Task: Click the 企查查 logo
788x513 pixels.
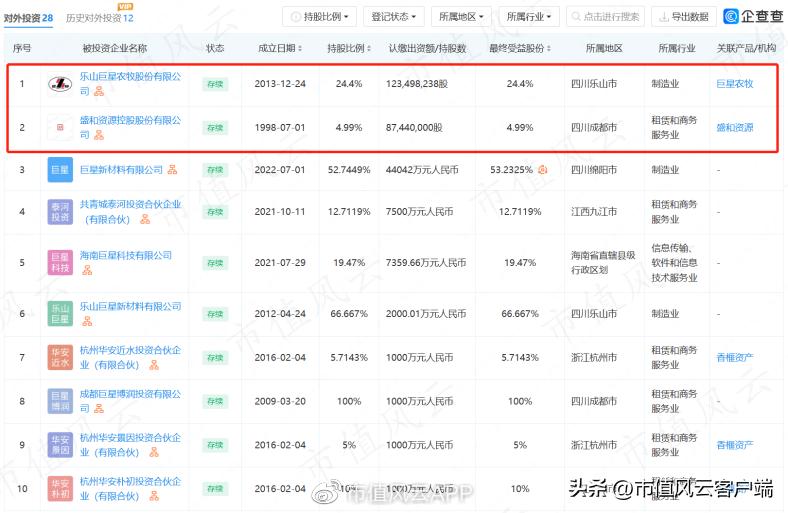Action: (753, 17)
